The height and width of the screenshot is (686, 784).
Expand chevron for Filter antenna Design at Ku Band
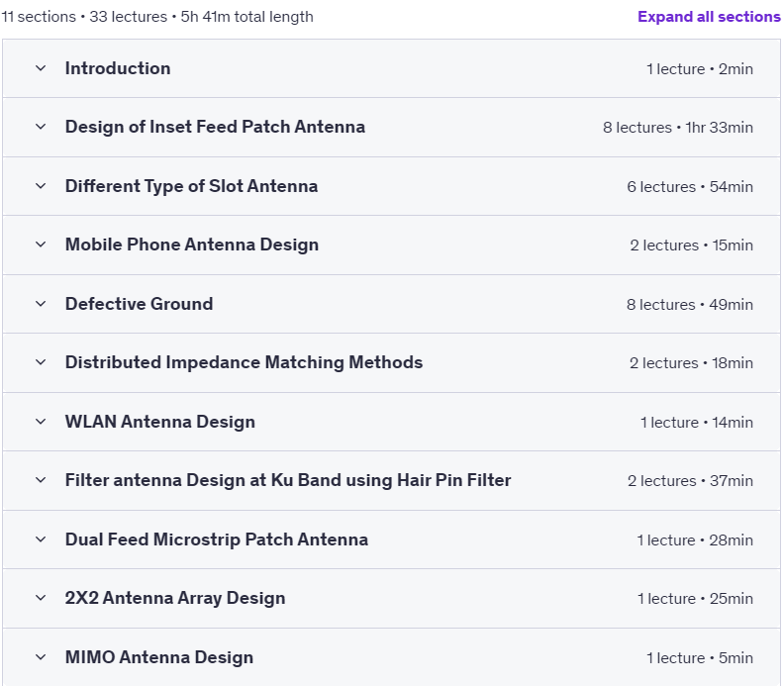tap(41, 480)
